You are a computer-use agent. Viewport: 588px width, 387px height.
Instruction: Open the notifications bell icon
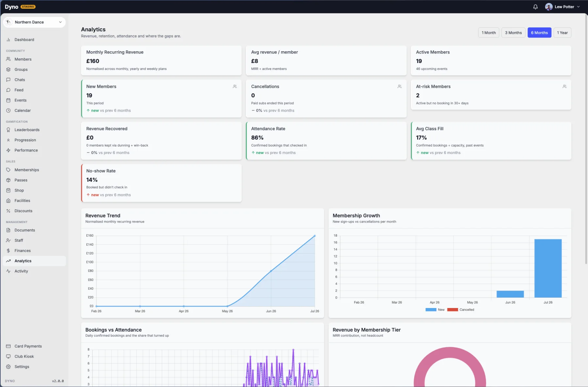[x=535, y=7]
